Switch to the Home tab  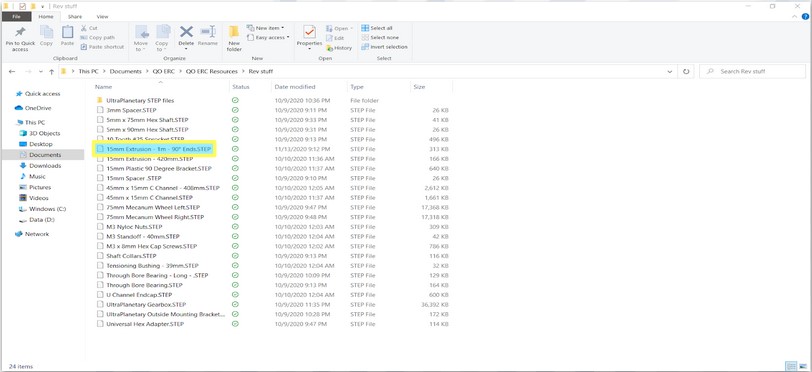tap(46, 17)
